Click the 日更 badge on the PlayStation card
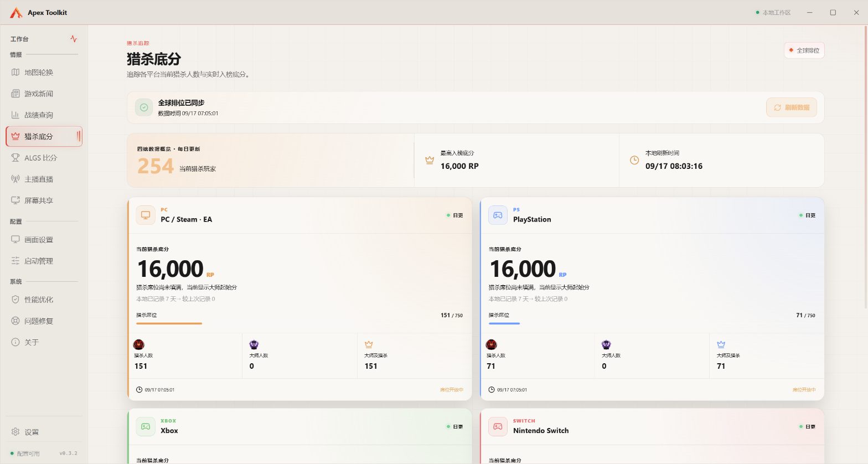The height and width of the screenshot is (464, 868). click(807, 215)
